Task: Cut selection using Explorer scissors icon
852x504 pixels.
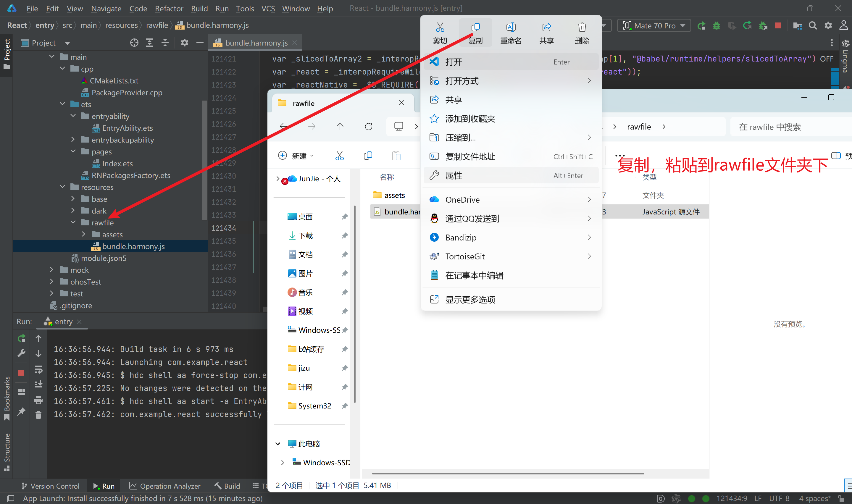Action: pyautogui.click(x=339, y=155)
